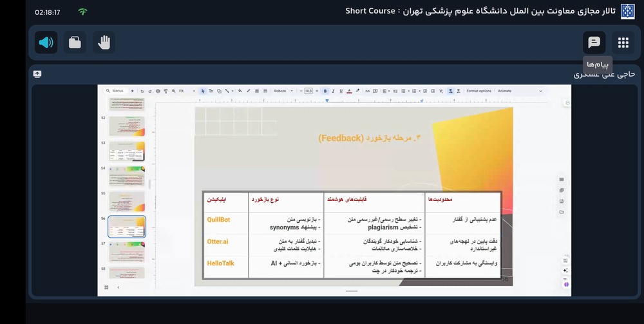644x324 pixels.
Task: Mute the speaker audio button
Action: click(x=46, y=43)
